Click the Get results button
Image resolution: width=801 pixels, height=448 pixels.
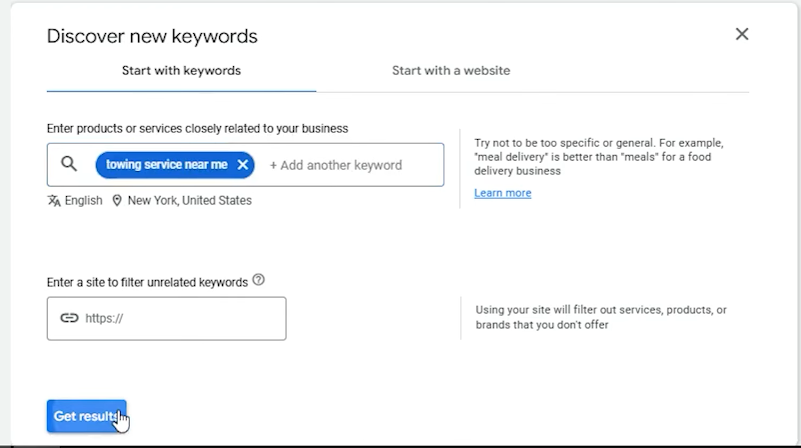coord(86,416)
